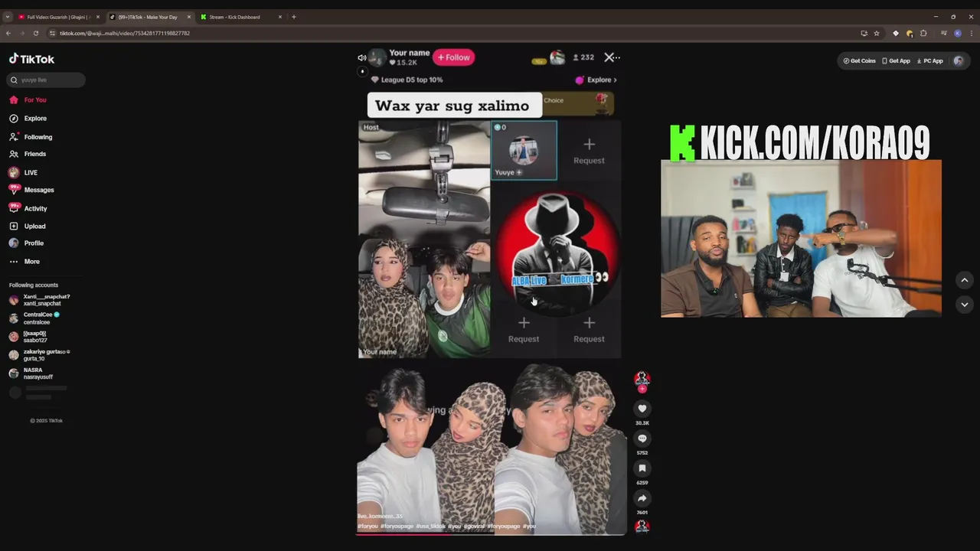Screen dimensions: 980x551
Task: Open a new browser tab
Action: point(294,17)
